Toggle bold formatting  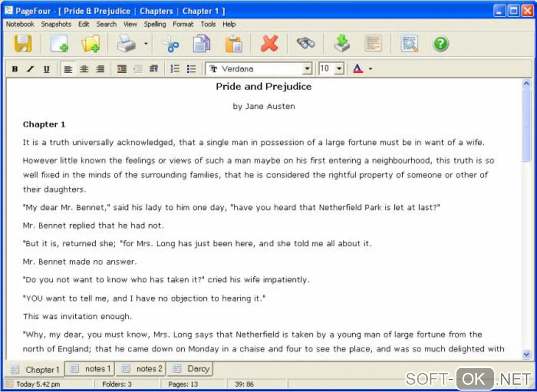point(15,69)
